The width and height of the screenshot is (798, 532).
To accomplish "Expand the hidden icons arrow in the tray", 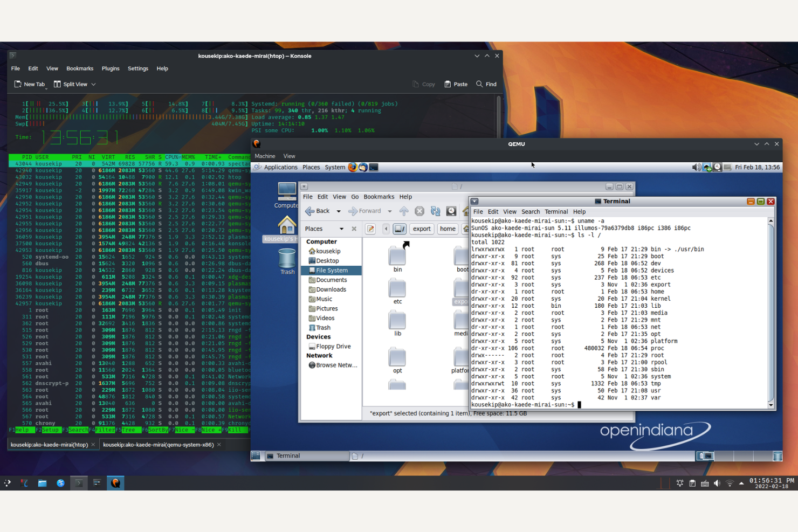I will (x=740, y=483).
